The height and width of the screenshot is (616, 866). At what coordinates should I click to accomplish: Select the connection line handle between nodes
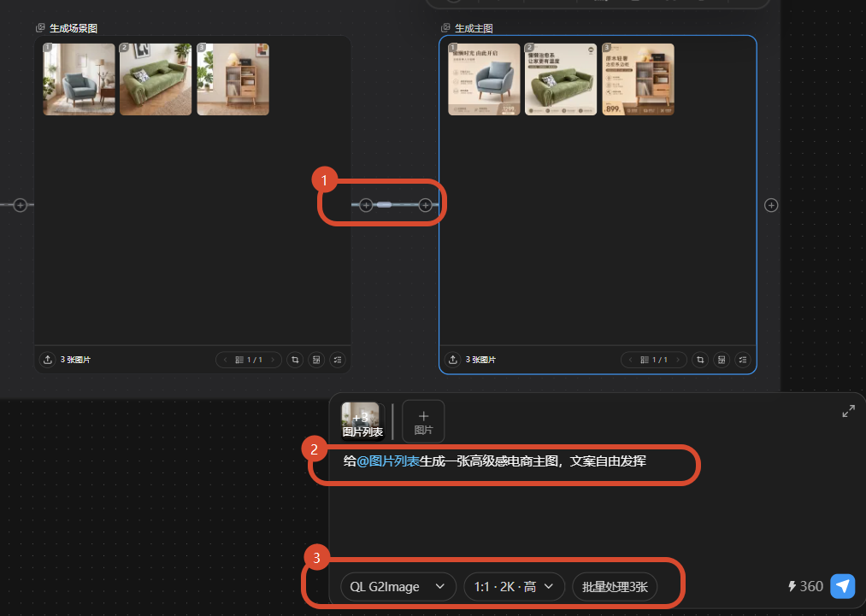point(385,205)
